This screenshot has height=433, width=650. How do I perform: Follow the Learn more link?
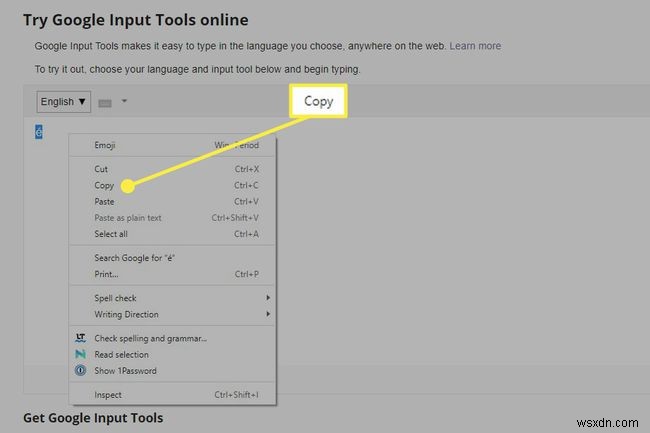(475, 46)
